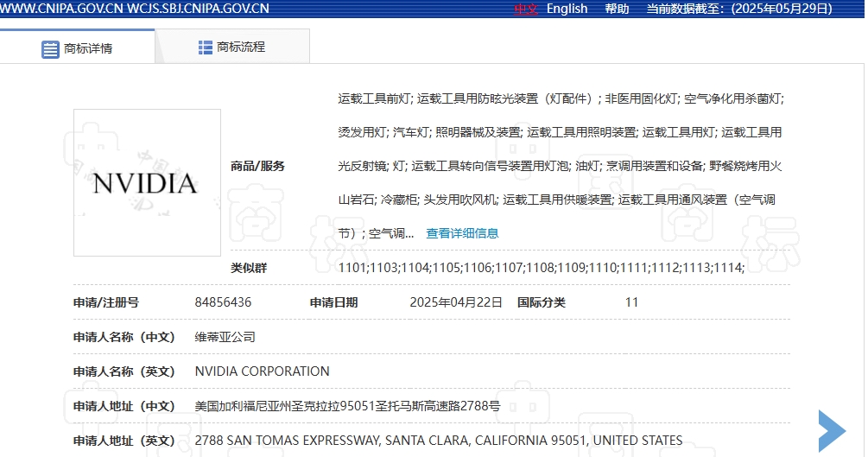Viewport: 868px width, 457px height.
Task: Select applicant name 维蒂亚公司
Action: [x=225, y=337]
